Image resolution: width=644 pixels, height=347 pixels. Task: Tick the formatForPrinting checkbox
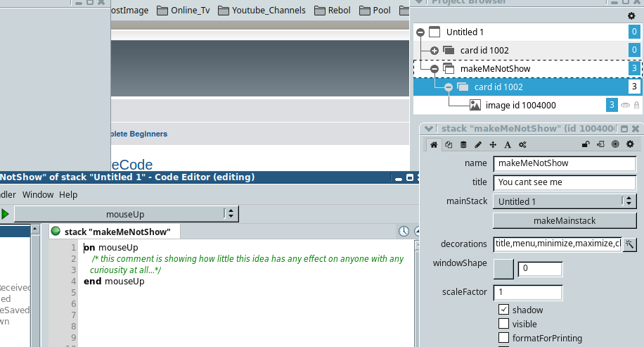(503, 338)
